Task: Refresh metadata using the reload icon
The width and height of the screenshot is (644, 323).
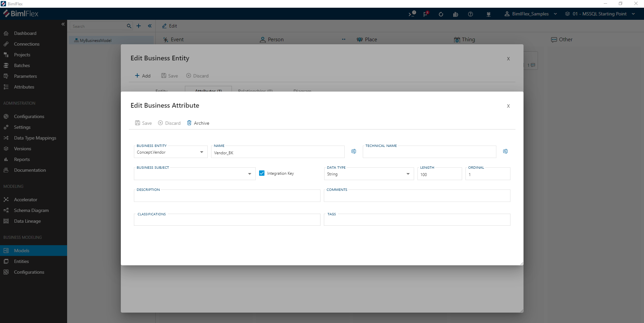Action: coord(441,14)
